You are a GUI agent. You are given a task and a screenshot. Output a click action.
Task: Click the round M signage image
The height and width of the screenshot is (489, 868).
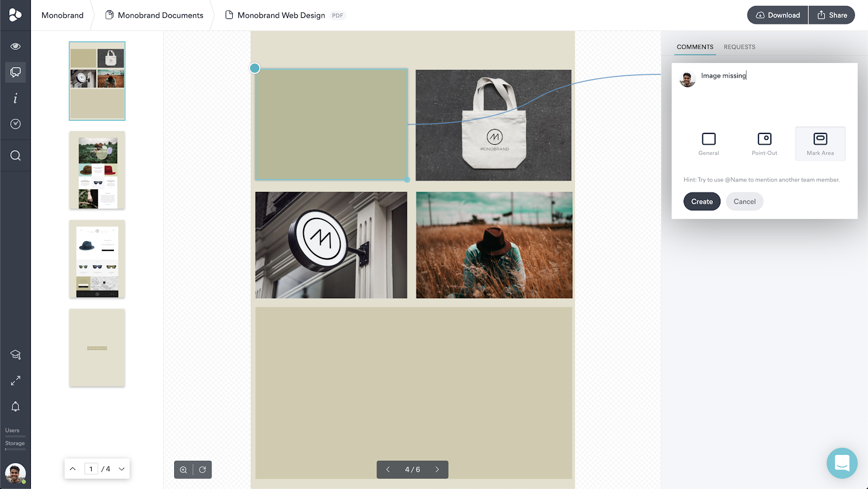tap(331, 245)
